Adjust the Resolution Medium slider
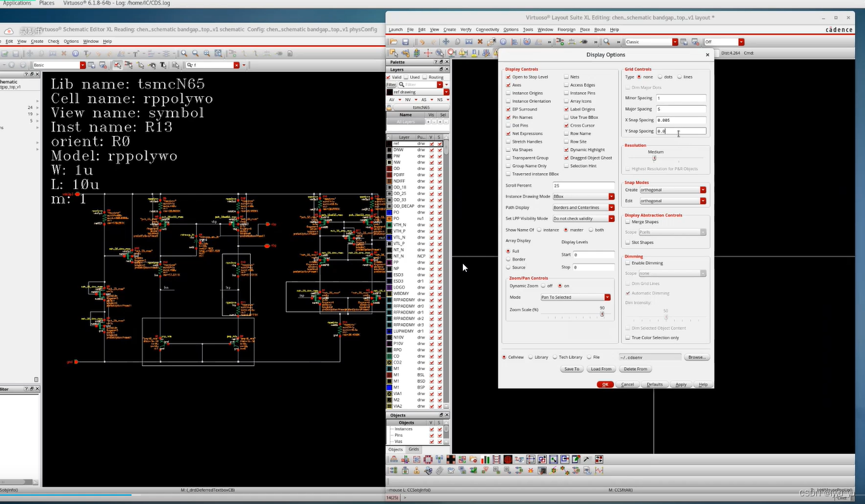Image resolution: width=865 pixels, height=504 pixels. tap(654, 158)
